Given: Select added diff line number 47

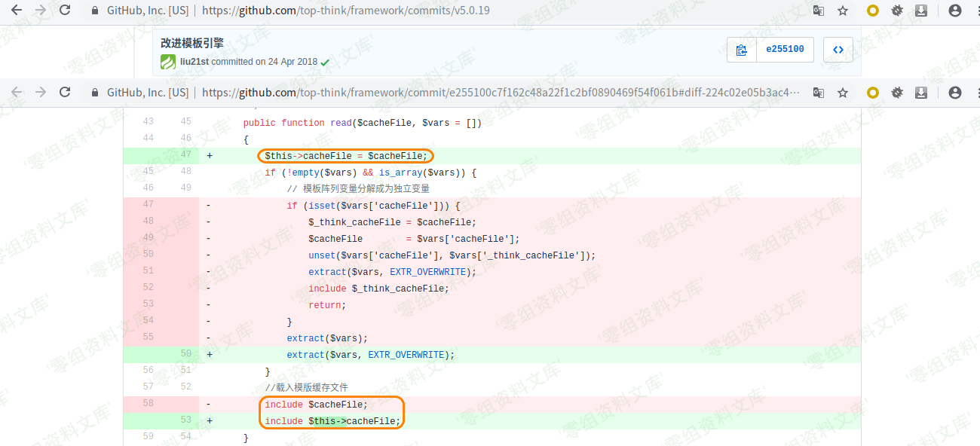Looking at the screenshot, I should pyautogui.click(x=185, y=155).
